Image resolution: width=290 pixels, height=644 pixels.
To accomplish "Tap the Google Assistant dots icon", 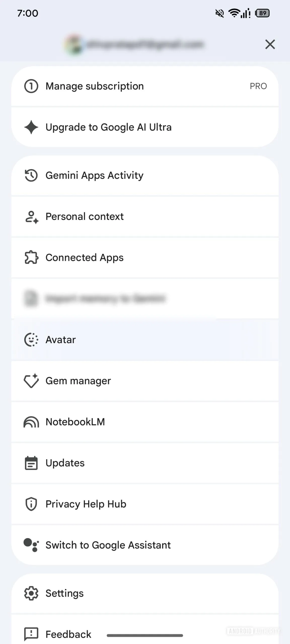I will 31,545.
